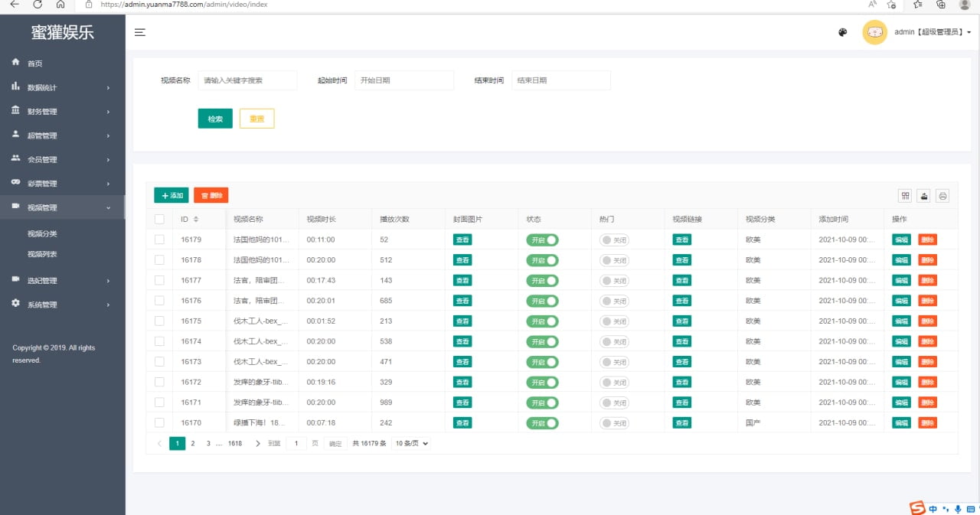This screenshot has width=980, height=515.
Task: Tick the select-all header checkbox
Action: click(159, 220)
